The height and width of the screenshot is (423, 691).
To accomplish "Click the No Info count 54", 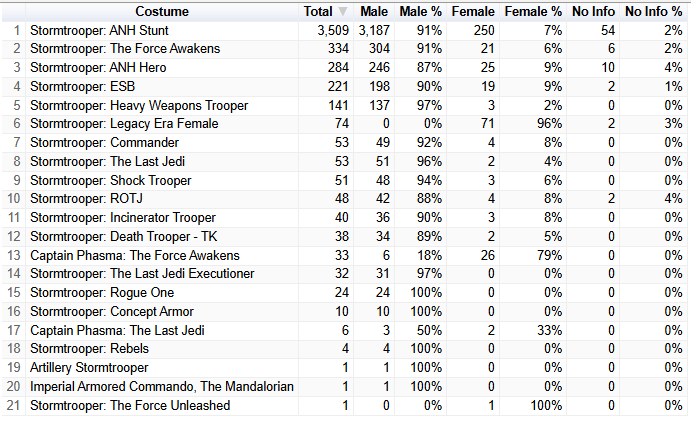I will pyautogui.click(x=608, y=30).
